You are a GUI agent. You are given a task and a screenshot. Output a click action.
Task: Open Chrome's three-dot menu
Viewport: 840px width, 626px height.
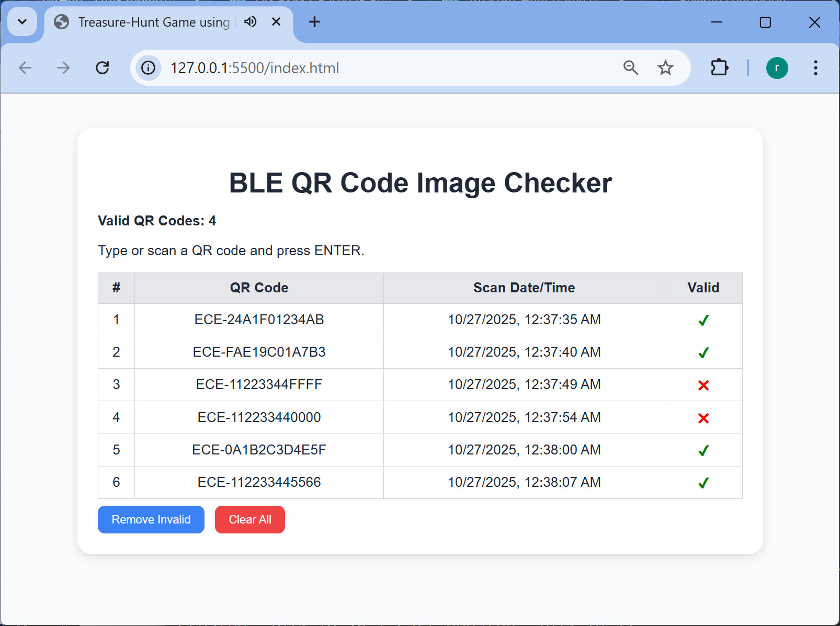click(x=815, y=68)
